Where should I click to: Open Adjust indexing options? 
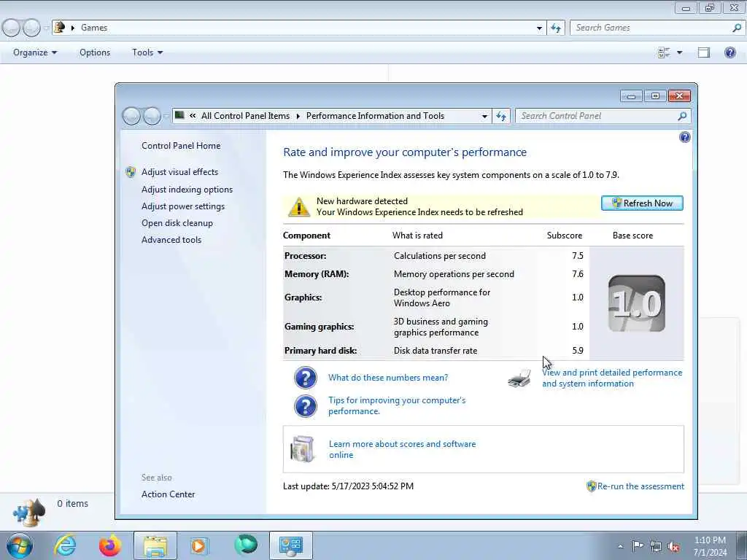[187, 190]
